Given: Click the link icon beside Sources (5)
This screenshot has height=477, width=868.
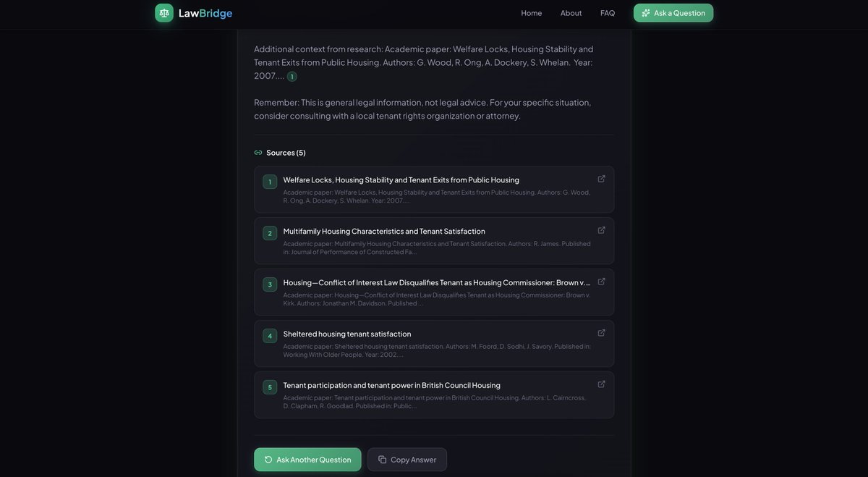Looking at the screenshot, I should 258,153.
